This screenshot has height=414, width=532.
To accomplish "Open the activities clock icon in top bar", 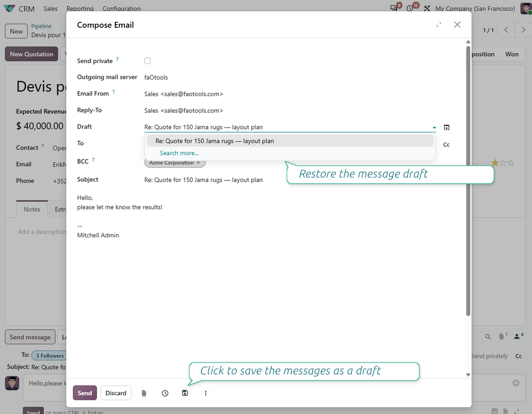I will point(410,8).
